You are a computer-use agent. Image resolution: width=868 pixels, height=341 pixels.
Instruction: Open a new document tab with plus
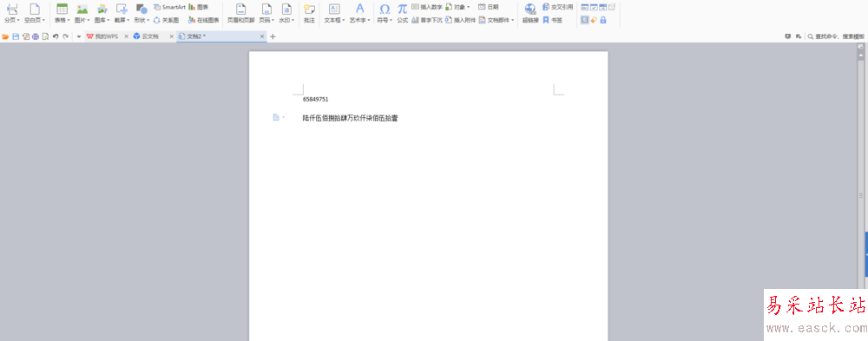pos(273,36)
